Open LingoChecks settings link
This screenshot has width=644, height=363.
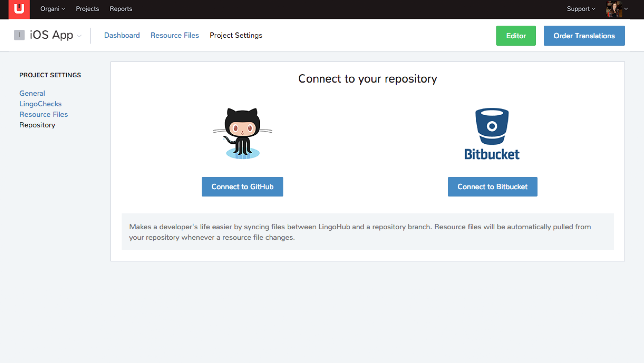pyautogui.click(x=41, y=104)
